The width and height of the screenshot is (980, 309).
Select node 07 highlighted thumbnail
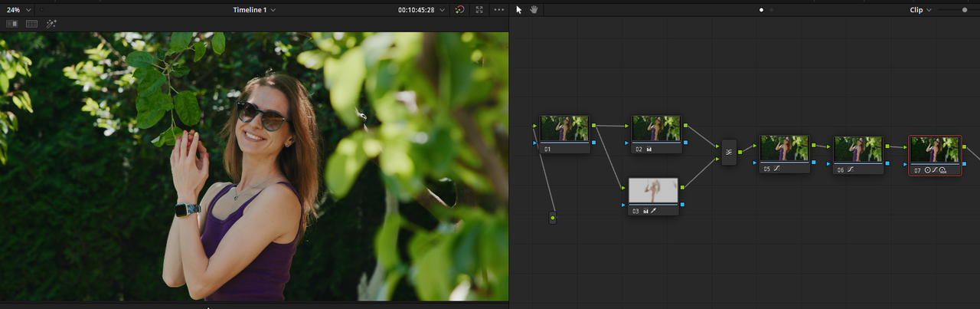935,149
